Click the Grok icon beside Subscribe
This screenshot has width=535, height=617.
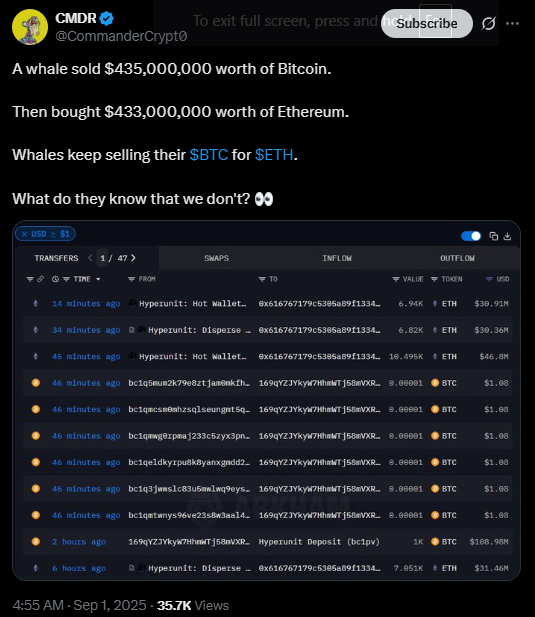(x=489, y=24)
